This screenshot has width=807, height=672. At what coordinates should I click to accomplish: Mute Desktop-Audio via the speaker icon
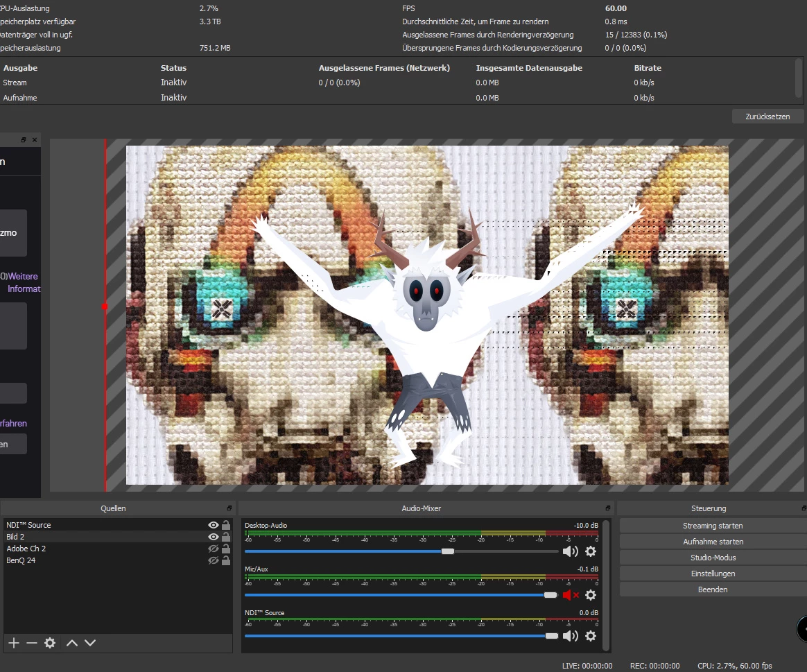(571, 551)
